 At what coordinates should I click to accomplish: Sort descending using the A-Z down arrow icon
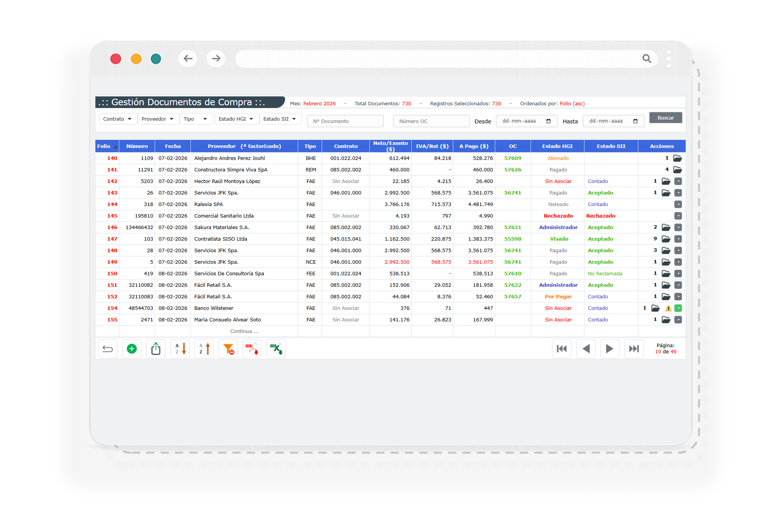point(180,349)
